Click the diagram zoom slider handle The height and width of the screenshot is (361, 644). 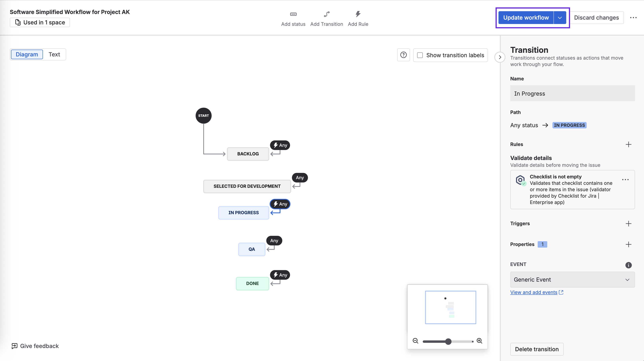(x=448, y=341)
